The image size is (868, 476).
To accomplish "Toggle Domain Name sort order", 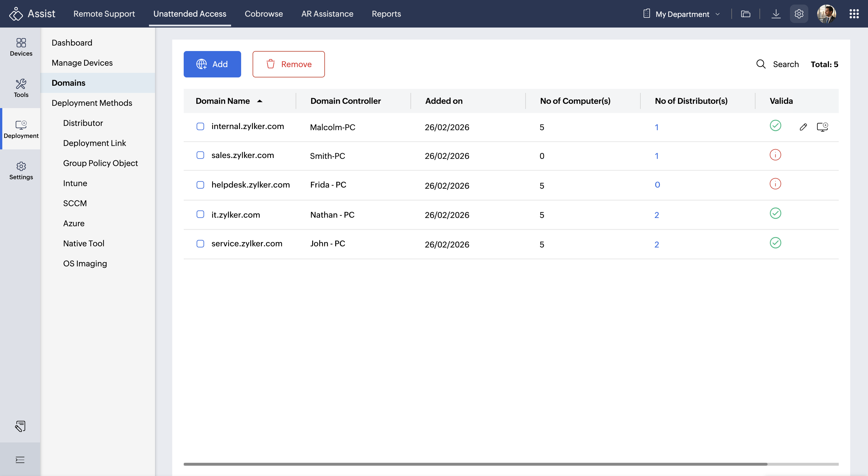I will pos(260,101).
